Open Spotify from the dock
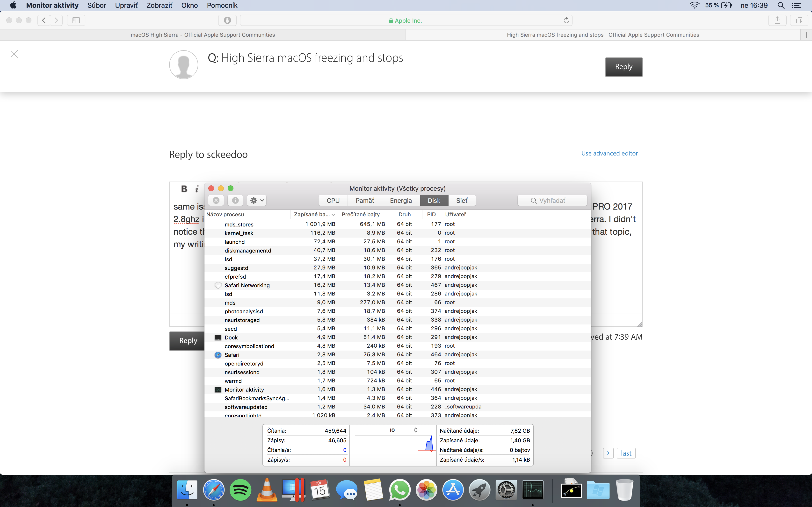Image resolution: width=812 pixels, height=507 pixels. [x=240, y=490]
